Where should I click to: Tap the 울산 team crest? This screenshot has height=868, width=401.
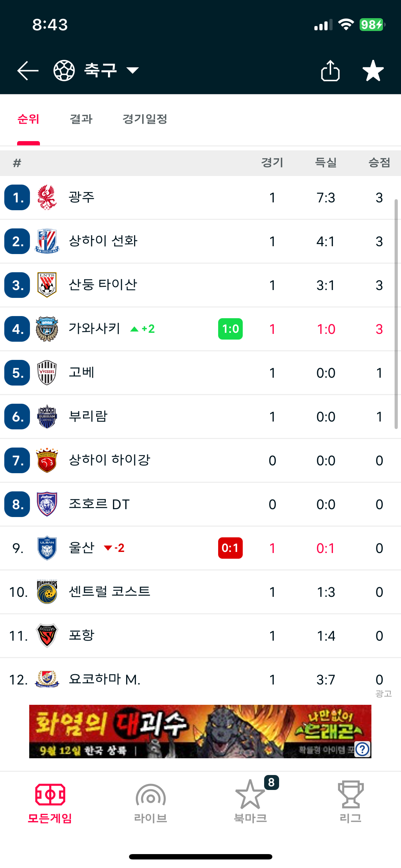(47, 548)
